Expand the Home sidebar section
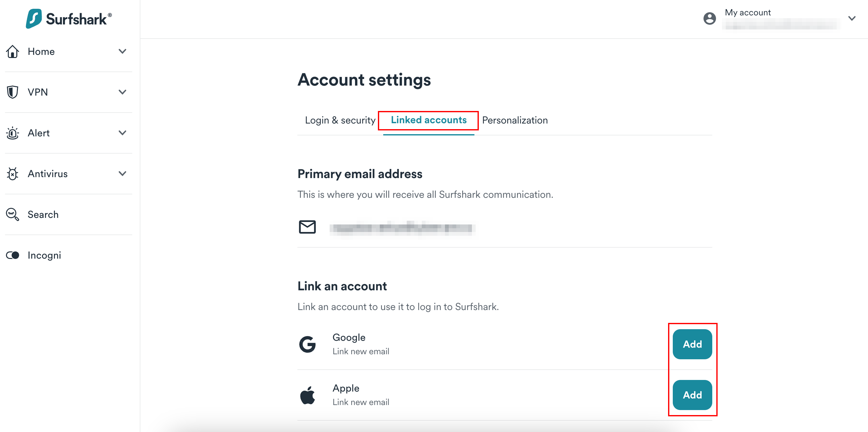868x432 pixels. point(122,52)
